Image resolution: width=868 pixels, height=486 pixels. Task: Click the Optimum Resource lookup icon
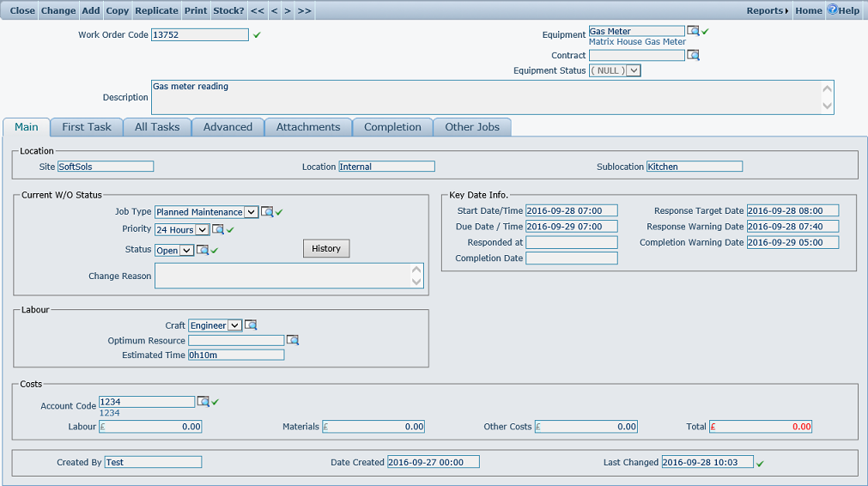pos(293,340)
